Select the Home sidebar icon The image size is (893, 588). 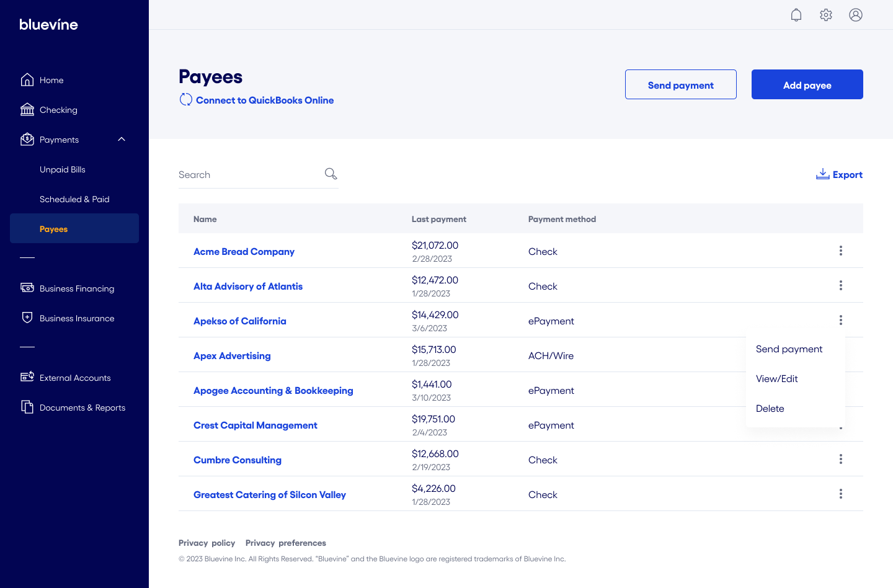(x=27, y=79)
